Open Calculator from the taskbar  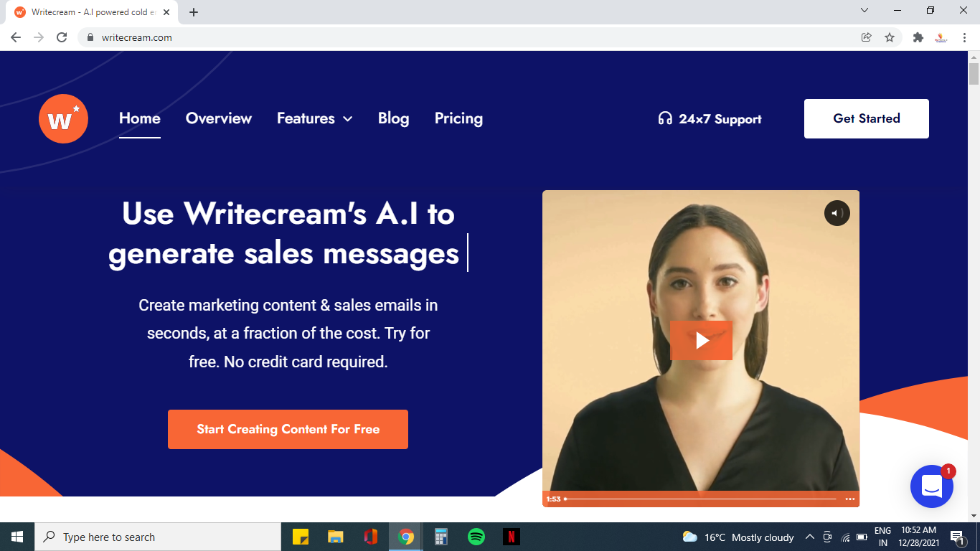tap(441, 537)
